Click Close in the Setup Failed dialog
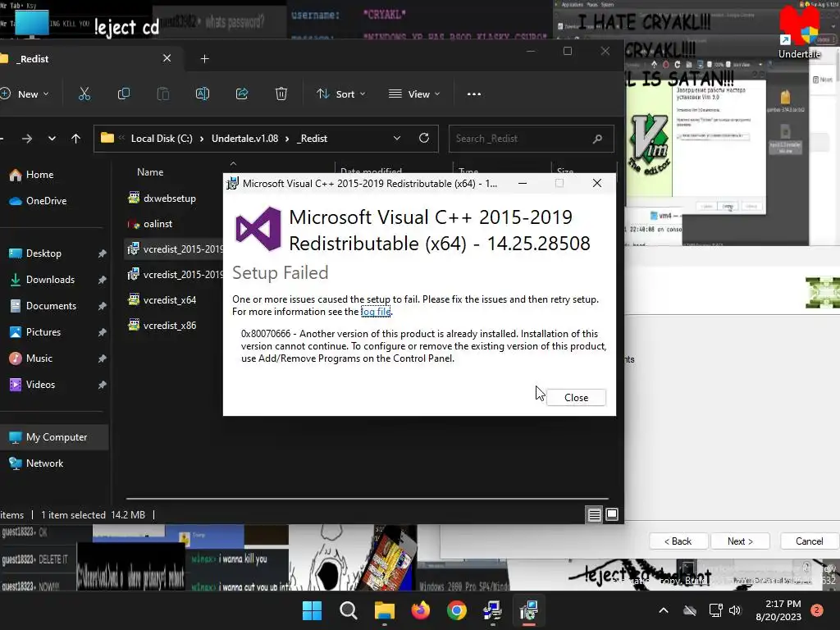 [x=576, y=398]
